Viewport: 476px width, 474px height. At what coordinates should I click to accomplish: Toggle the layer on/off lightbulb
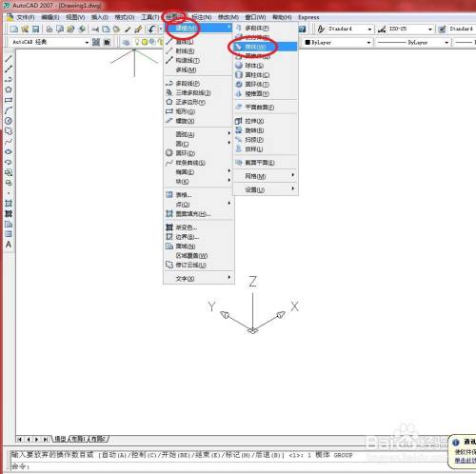(x=137, y=42)
